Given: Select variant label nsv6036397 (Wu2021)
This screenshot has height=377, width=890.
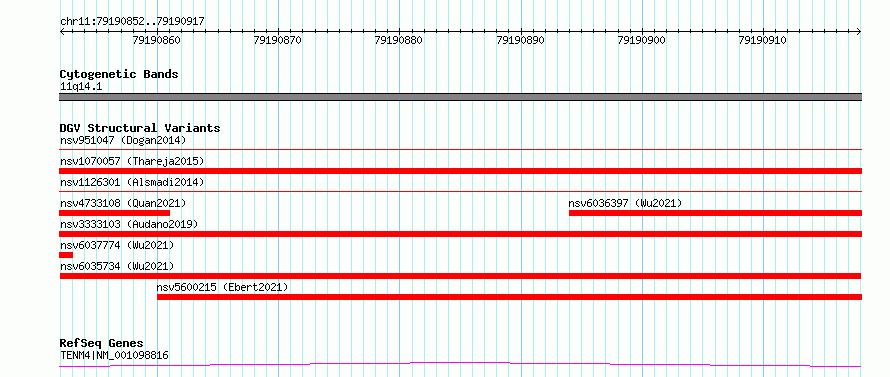Looking at the screenshot, I should (625, 203).
